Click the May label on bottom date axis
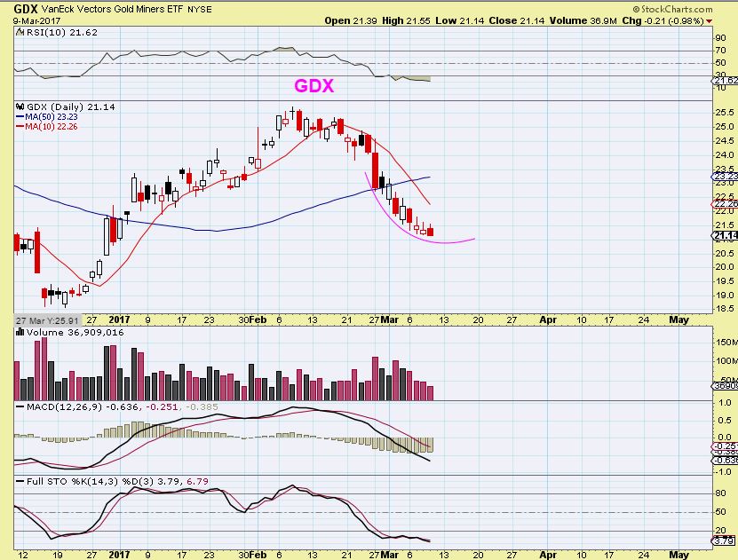Viewport: 738px width, 560px height. 678,555
